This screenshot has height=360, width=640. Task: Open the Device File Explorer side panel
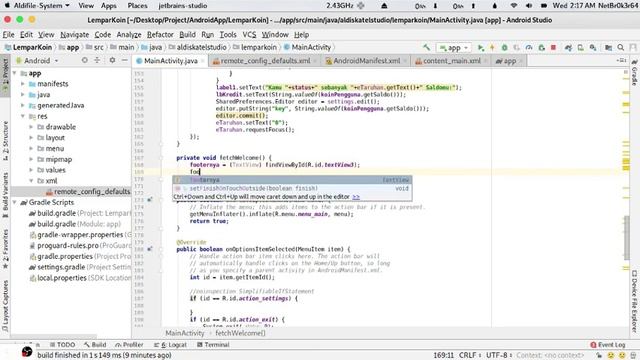pos(635,301)
